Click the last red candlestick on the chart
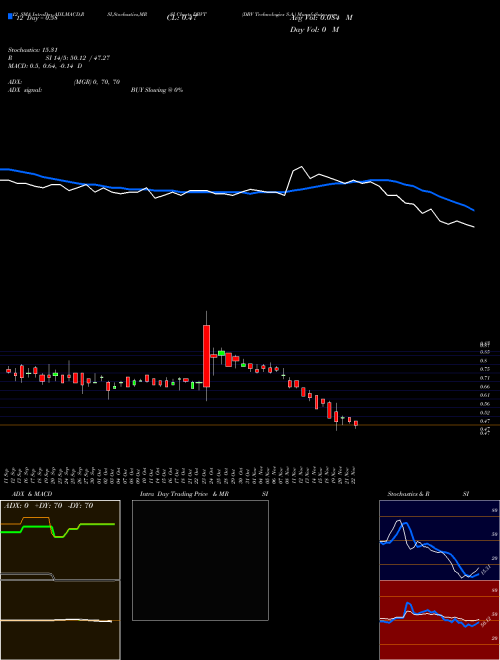This screenshot has width=500, height=660. 356,423
